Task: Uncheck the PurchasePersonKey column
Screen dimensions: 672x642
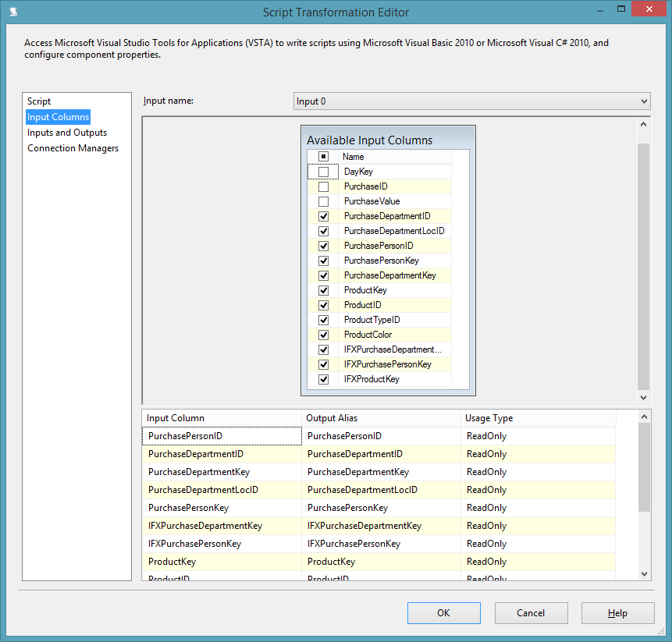Action: [323, 260]
